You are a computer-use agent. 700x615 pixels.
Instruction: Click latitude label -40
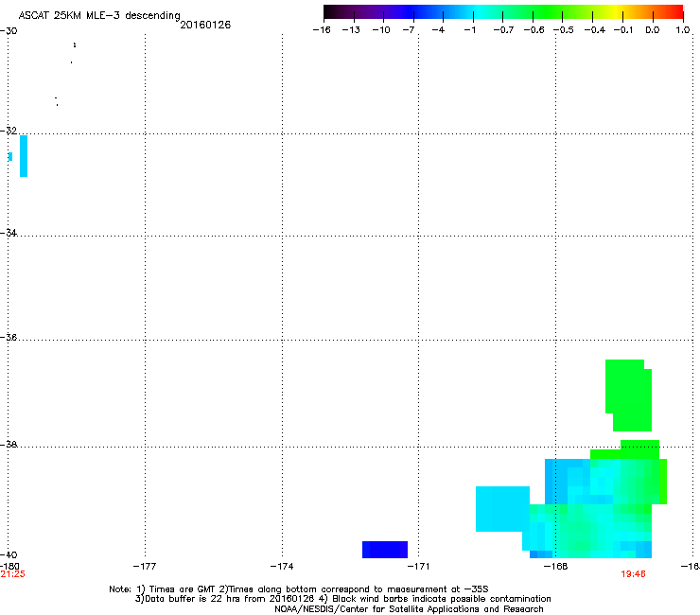(x=9, y=554)
